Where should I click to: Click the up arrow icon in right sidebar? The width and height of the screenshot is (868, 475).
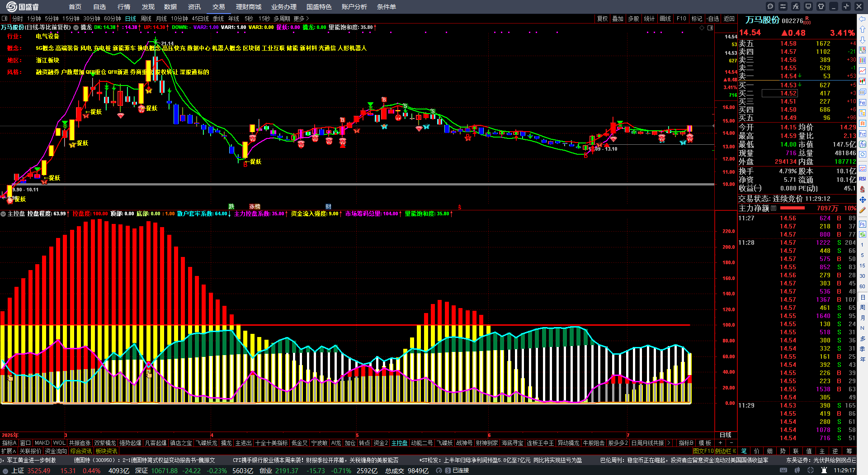(863, 29)
